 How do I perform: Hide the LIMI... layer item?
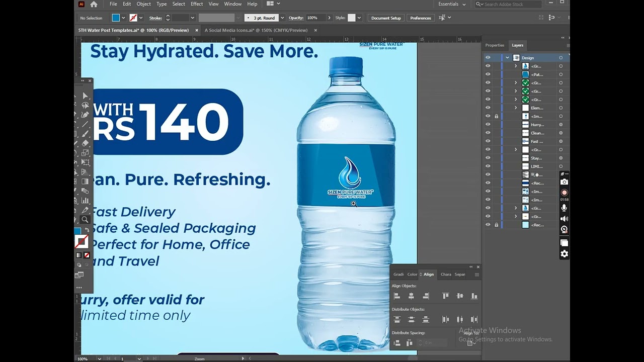[488, 166]
